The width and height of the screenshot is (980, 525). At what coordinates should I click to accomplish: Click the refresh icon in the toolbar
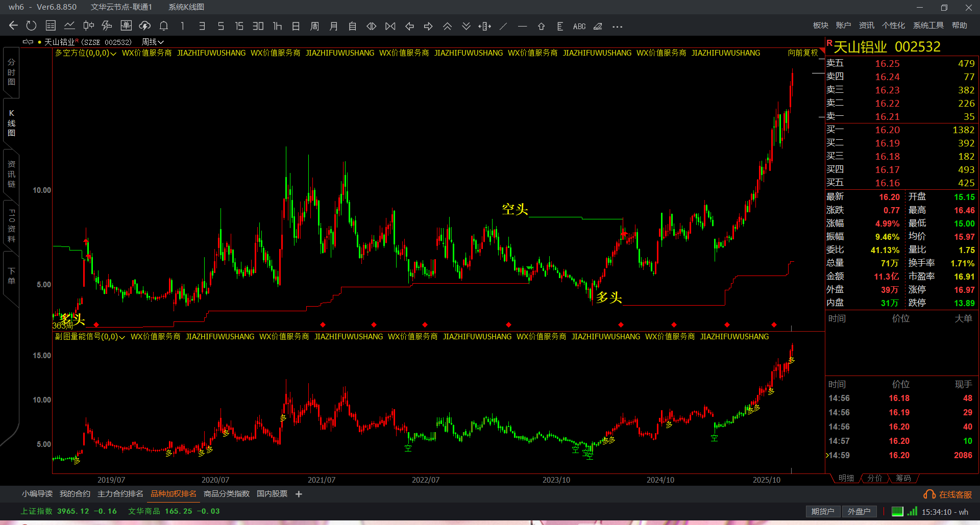[31, 26]
